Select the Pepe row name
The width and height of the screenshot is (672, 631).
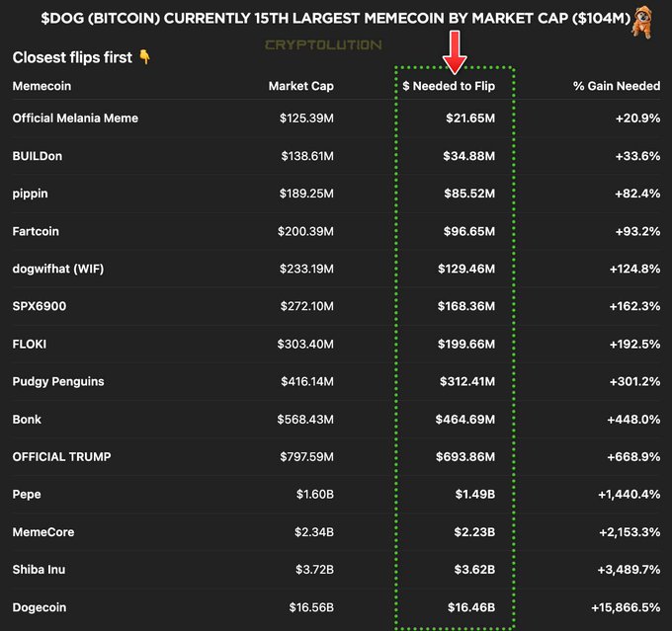tap(27, 495)
